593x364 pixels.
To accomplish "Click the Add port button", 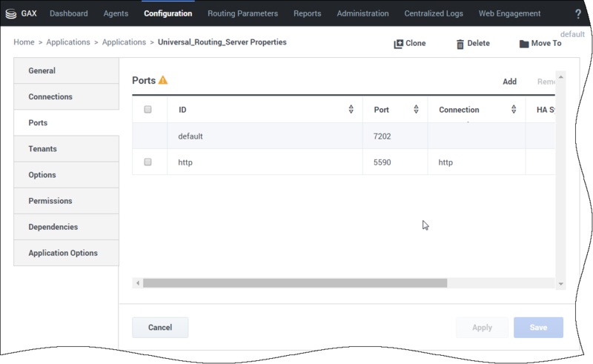I will click(x=509, y=82).
